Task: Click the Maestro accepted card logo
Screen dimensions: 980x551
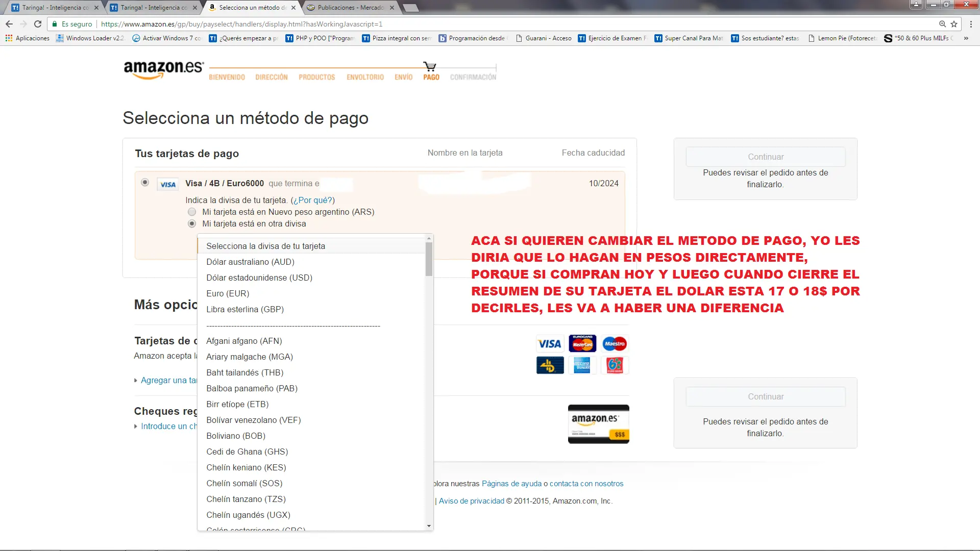Action: pyautogui.click(x=615, y=344)
